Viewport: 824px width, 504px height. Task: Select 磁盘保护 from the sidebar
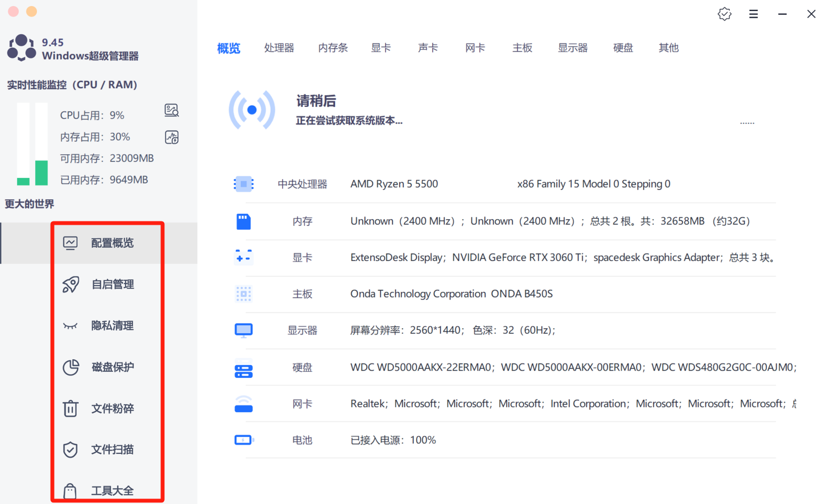[99, 367]
